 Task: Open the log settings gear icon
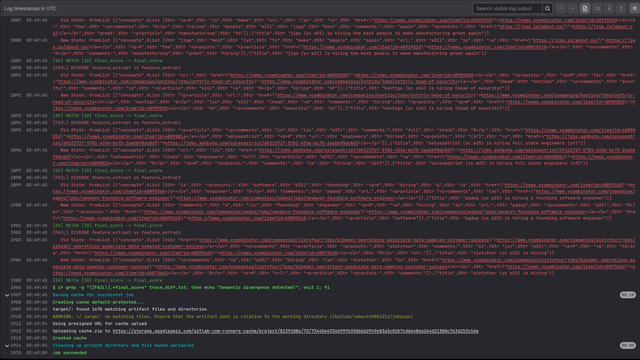coord(634,9)
